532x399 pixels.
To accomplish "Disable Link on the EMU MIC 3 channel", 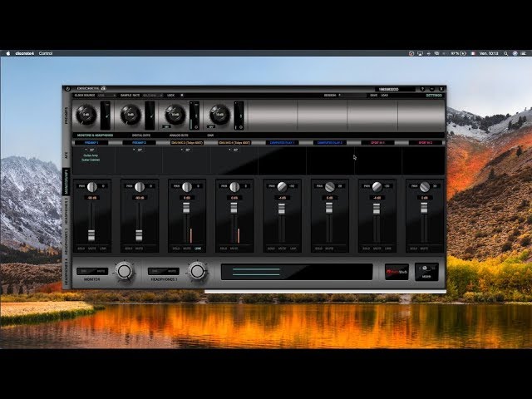I will [198, 249].
